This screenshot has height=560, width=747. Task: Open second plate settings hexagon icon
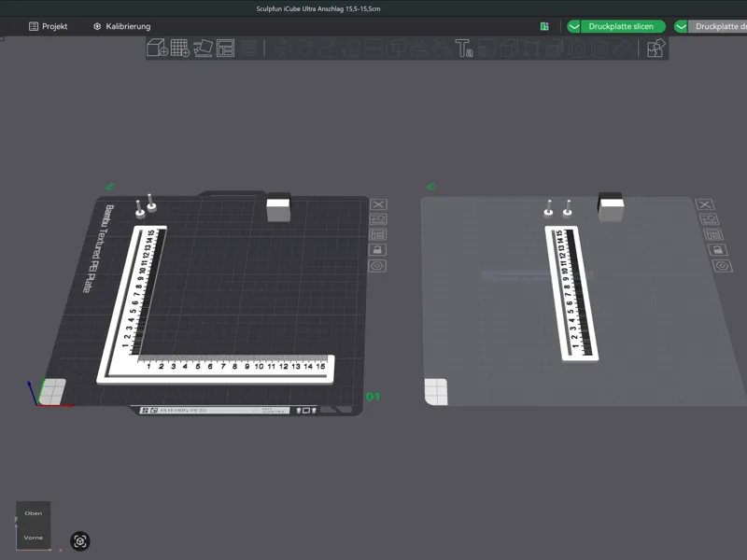(722, 266)
